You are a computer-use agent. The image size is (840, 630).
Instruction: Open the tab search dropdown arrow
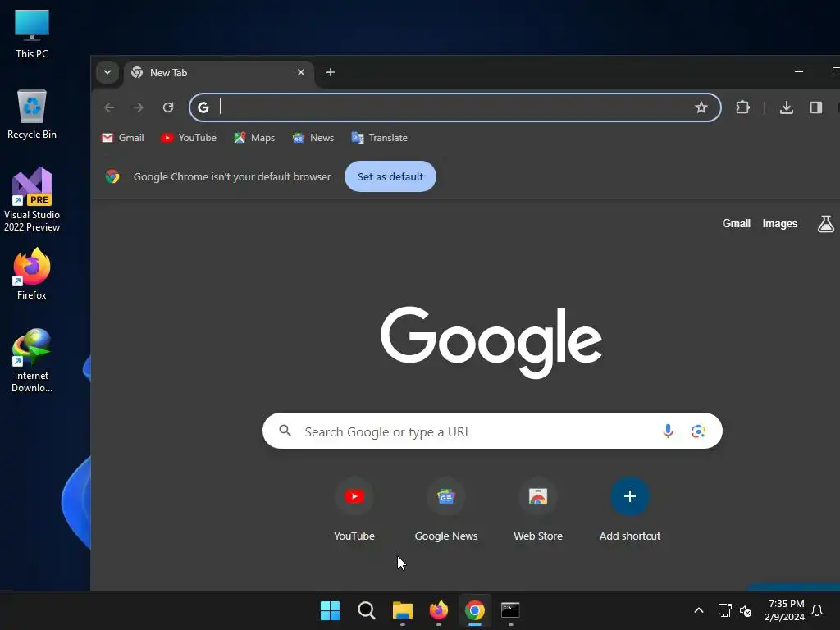click(107, 72)
